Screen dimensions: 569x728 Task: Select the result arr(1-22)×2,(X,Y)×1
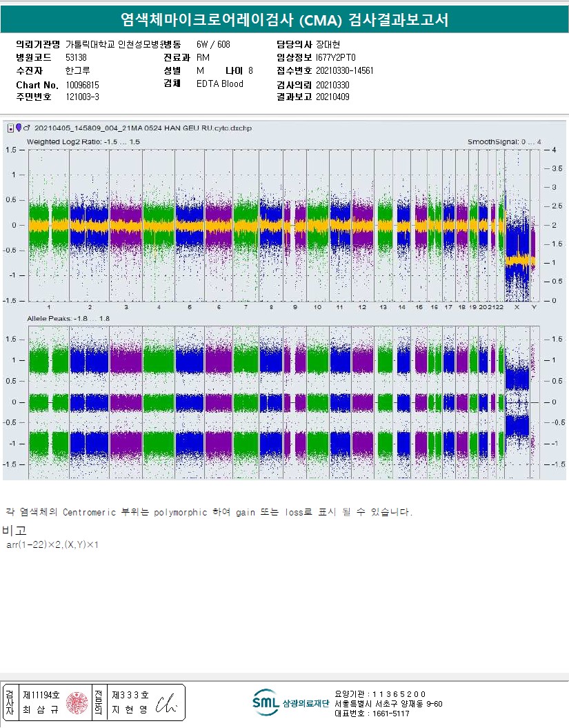coord(52,544)
